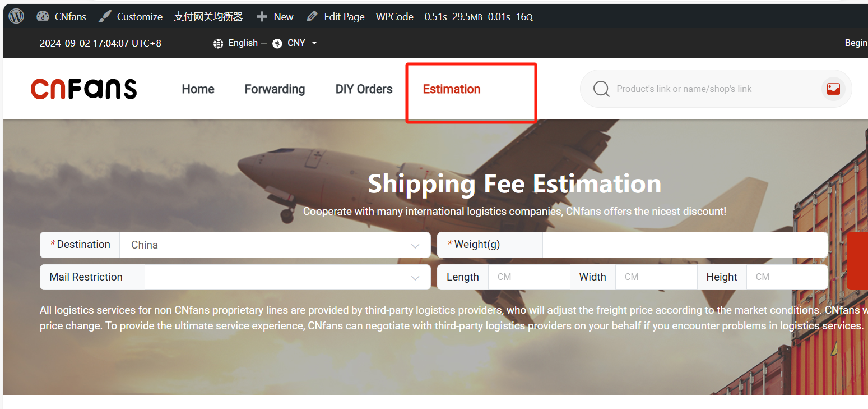Open image search via picture icon
Screen dimensions: 868x409
pyautogui.click(x=833, y=89)
